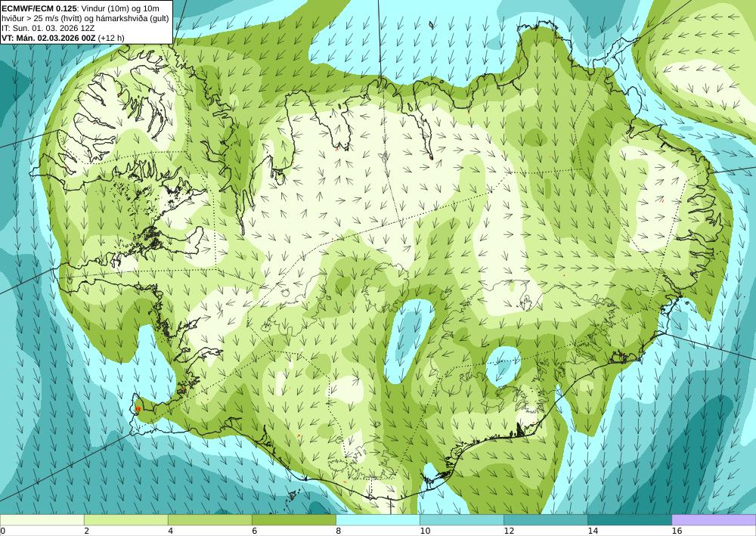Click the legend value label 8

pos(339,531)
